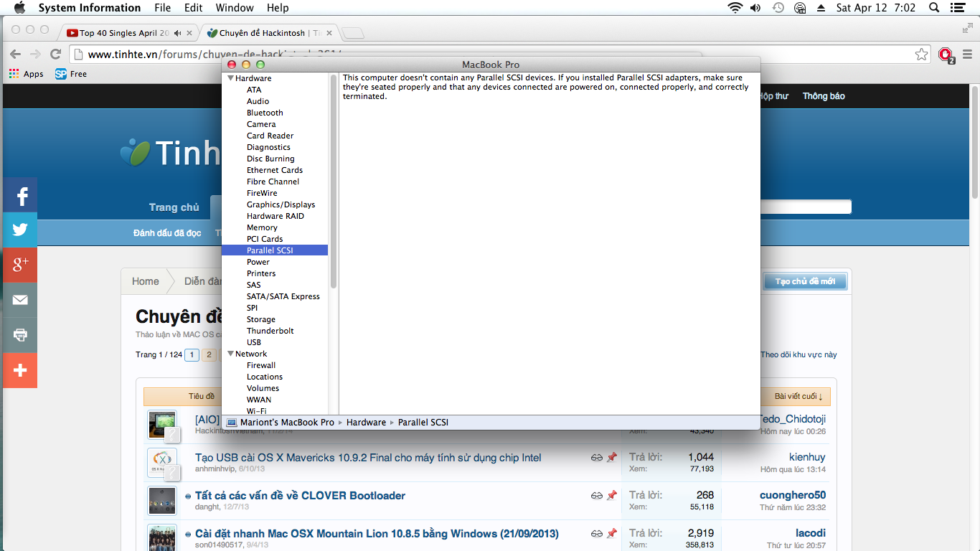
Task: Open the Window menu
Action: tap(235, 8)
